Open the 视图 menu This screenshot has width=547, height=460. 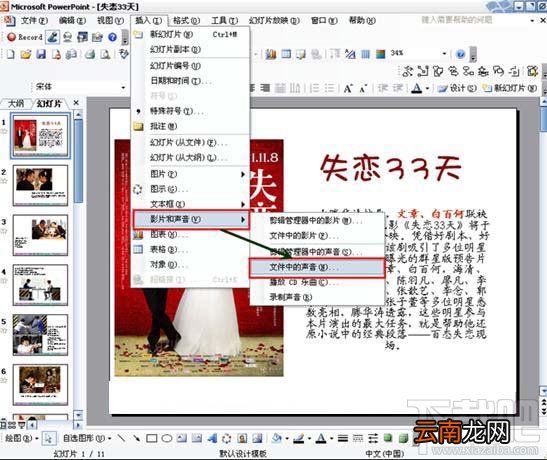110,21
